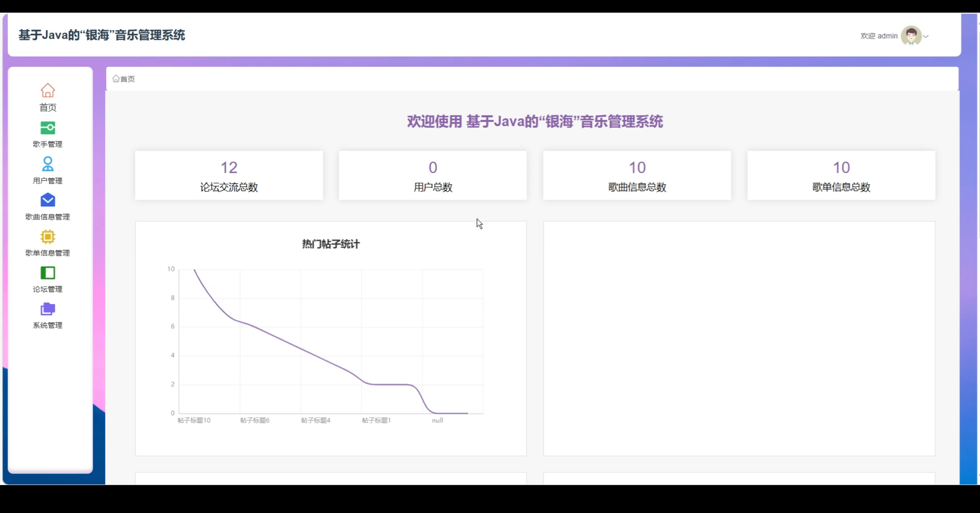Viewport: 980px width, 513px height.
Task: Select the 论坛管理 menu entry
Action: pos(47,289)
